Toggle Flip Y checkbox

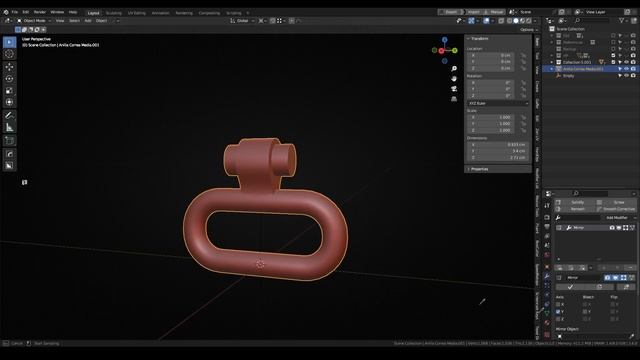pos(613,312)
